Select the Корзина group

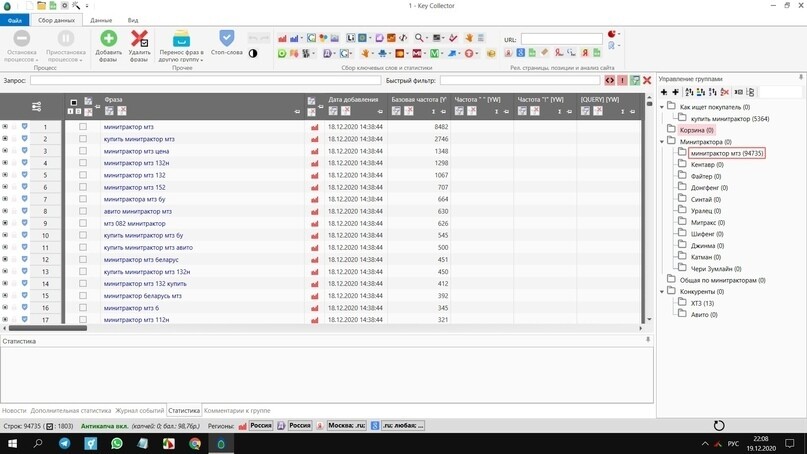(696, 130)
